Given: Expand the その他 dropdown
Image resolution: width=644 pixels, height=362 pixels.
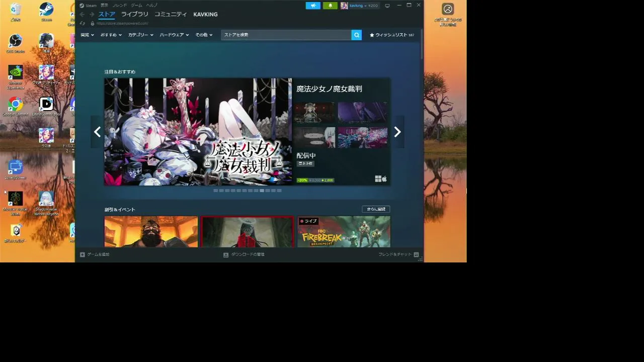Looking at the screenshot, I should [204, 35].
